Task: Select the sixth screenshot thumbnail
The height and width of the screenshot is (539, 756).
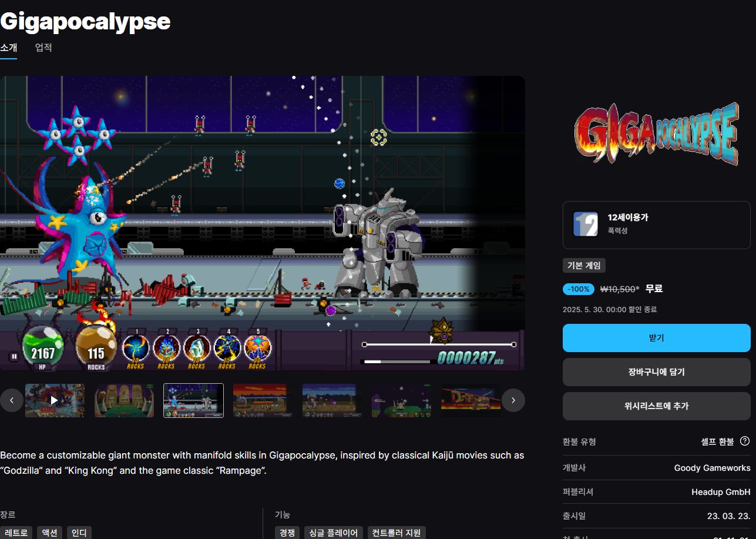Action: tap(401, 400)
